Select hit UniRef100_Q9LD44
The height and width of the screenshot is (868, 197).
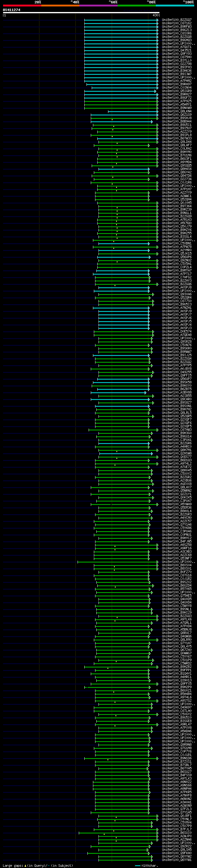(x=177, y=142)
